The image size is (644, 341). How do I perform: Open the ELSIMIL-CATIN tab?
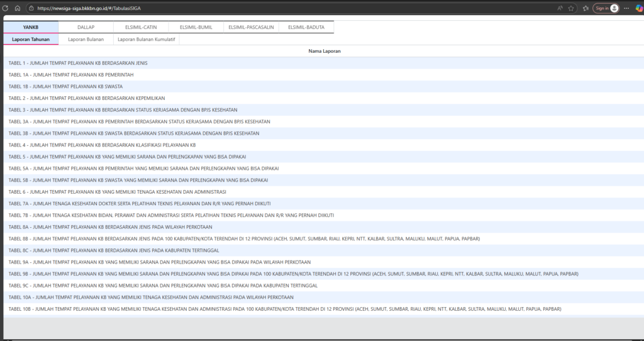point(142,28)
